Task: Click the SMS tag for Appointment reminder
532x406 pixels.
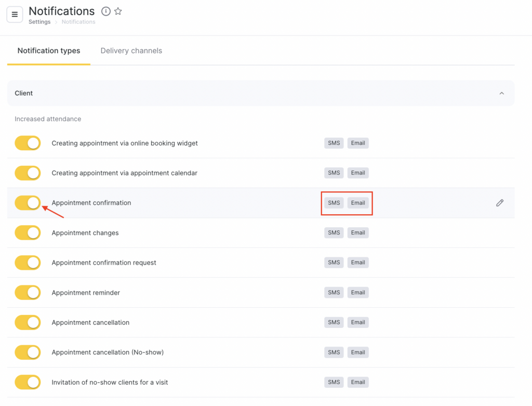Action: pos(334,293)
